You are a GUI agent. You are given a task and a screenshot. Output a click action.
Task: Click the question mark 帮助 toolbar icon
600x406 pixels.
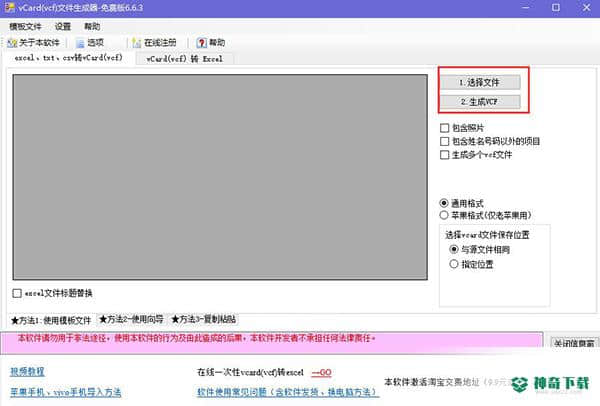[x=201, y=43]
